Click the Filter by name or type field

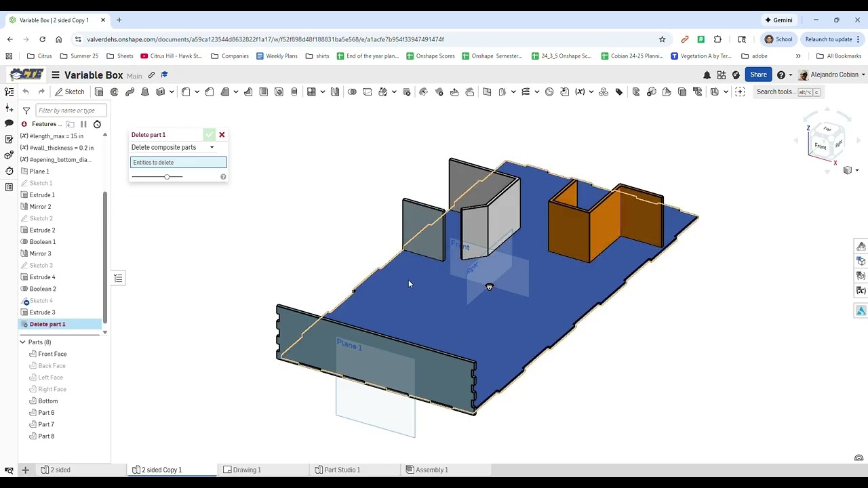click(71, 110)
